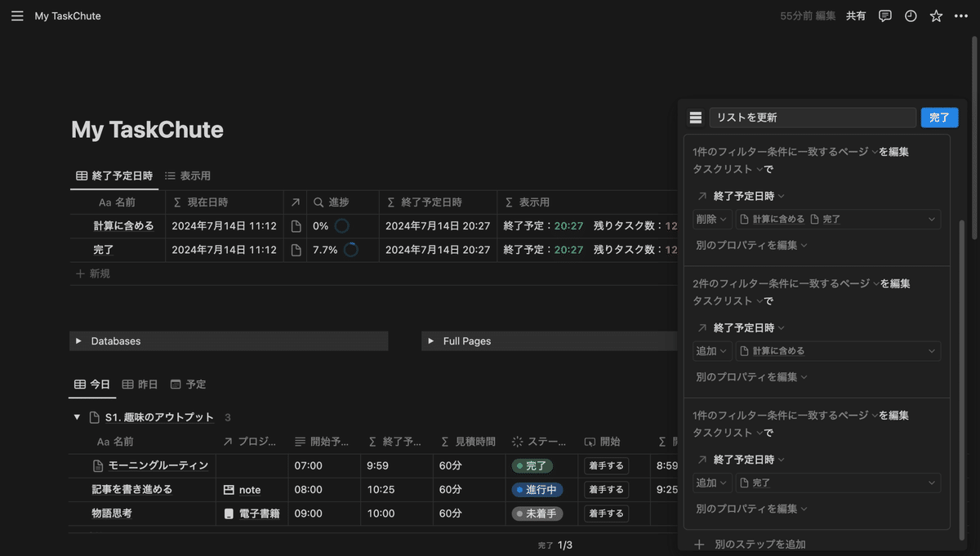Image resolution: width=980 pixels, height=556 pixels.
Task: Click the arrow relation column header
Action: click(295, 202)
